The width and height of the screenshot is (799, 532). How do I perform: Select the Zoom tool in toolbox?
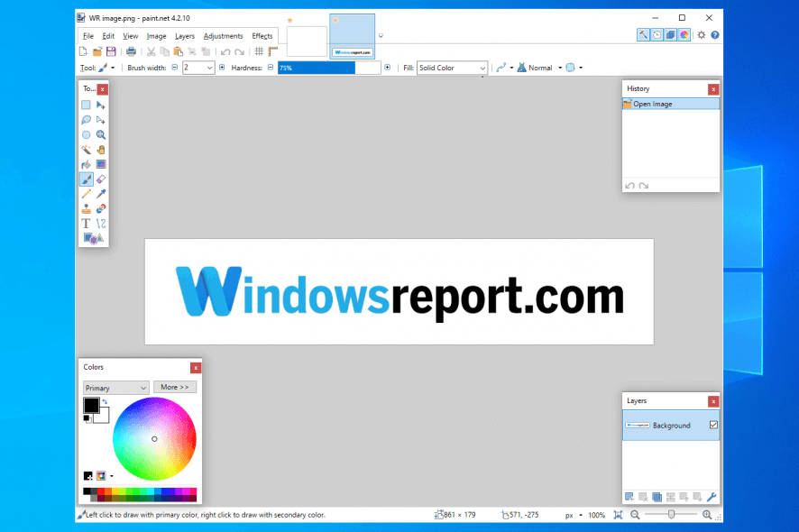point(101,134)
